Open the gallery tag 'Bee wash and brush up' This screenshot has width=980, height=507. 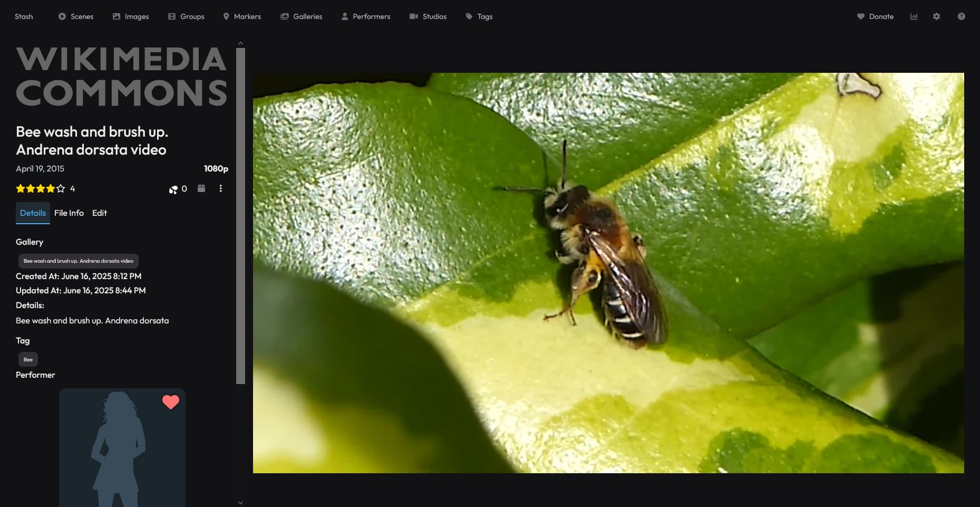tap(79, 261)
